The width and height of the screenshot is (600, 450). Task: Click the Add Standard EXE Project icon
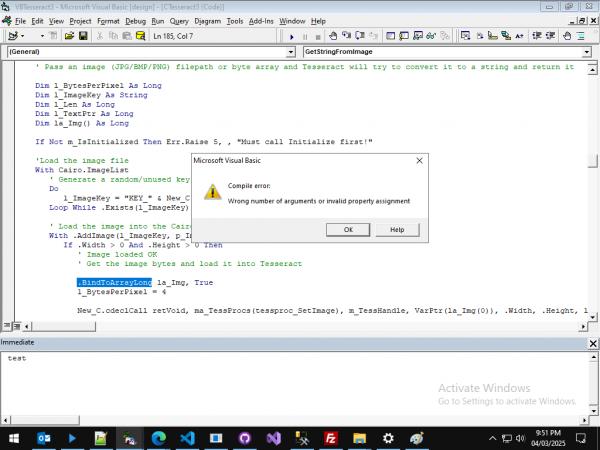13,36
